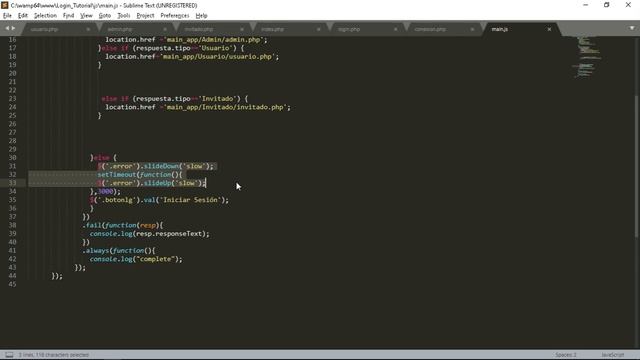Open the Selection menu
This screenshot has height=360, width=640.
coord(45,16)
